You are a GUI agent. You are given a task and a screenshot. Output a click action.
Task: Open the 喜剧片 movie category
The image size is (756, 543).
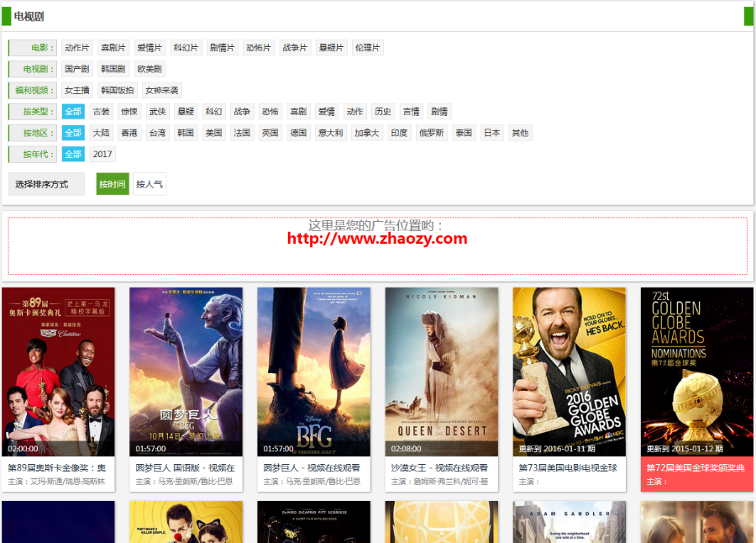[x=113, y=48]
